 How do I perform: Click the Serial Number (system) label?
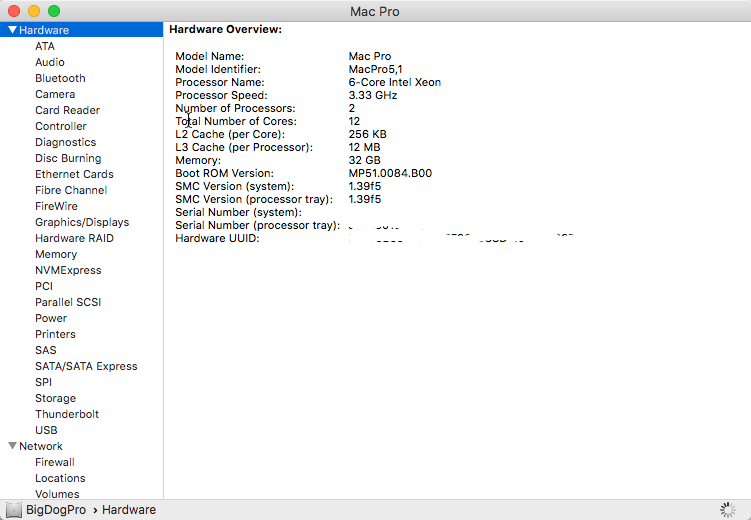[x=239, y=212]
